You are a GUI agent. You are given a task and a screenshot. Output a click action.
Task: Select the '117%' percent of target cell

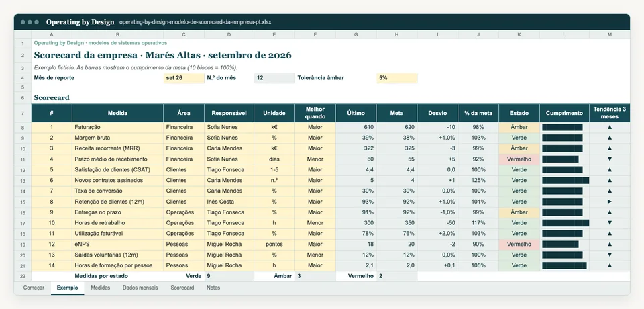tap(478, 223)
